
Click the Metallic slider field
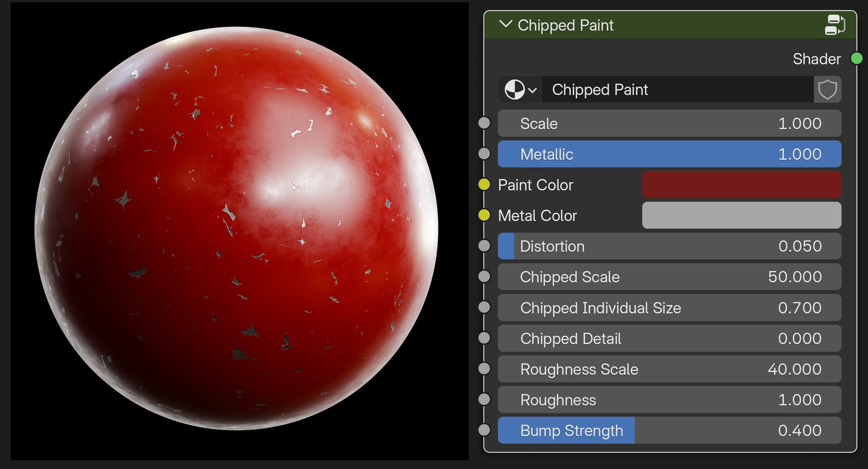pos(669,154)
